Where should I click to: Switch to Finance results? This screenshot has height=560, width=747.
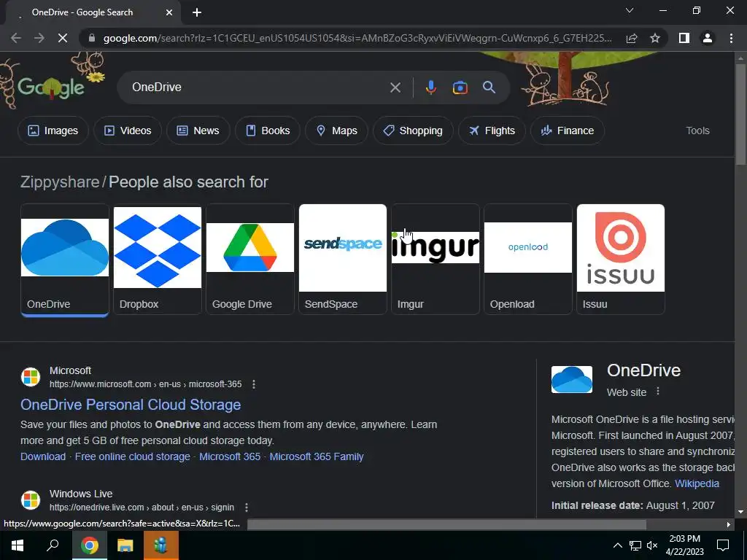point(568,131)
